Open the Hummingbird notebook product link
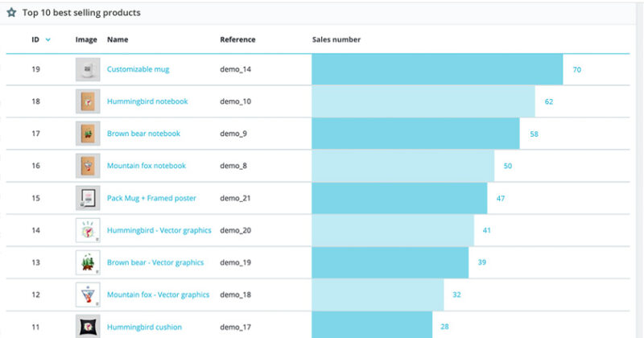This screenshot has height=338, width=644. tap(147, 102)
